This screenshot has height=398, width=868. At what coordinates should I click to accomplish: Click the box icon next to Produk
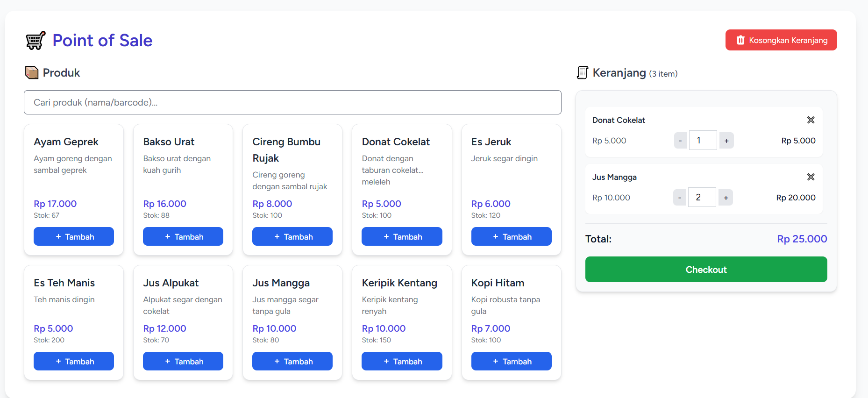click(x=32, y=73)
